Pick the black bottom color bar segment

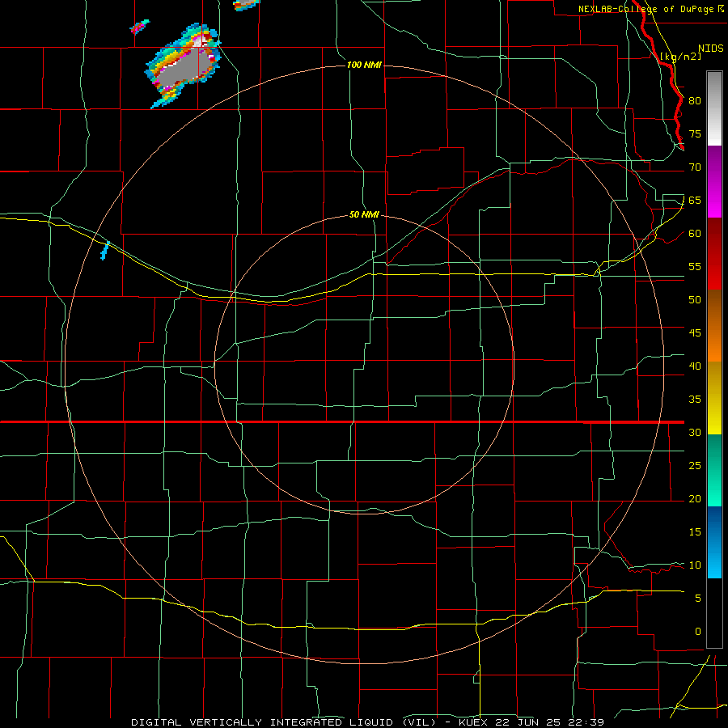[714, 613]
